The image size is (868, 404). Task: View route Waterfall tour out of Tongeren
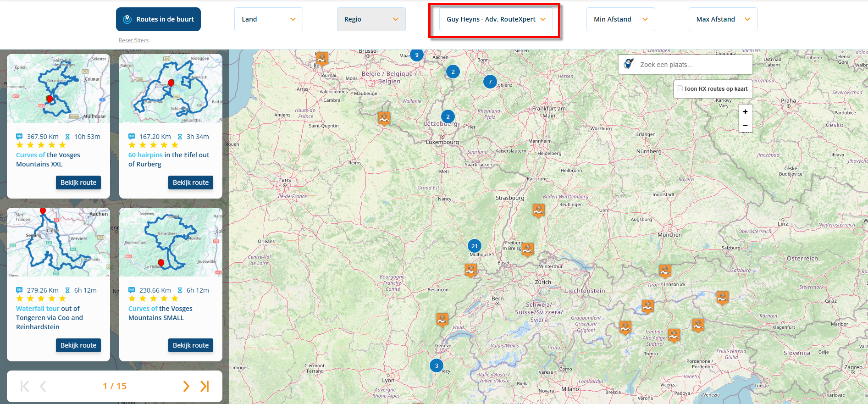coord(78,345)
